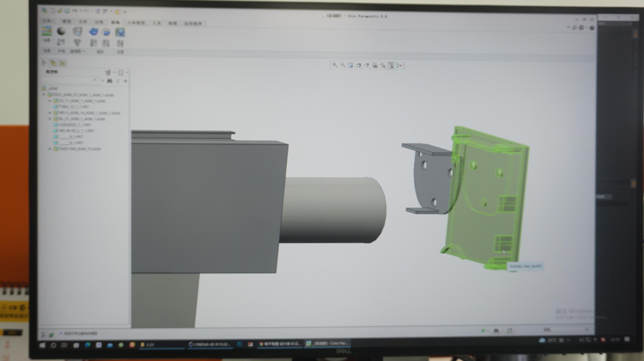This screenshot has width=644, height=361.
Task: Open the File (文件) menu
Action: click(x=48, y=21)
